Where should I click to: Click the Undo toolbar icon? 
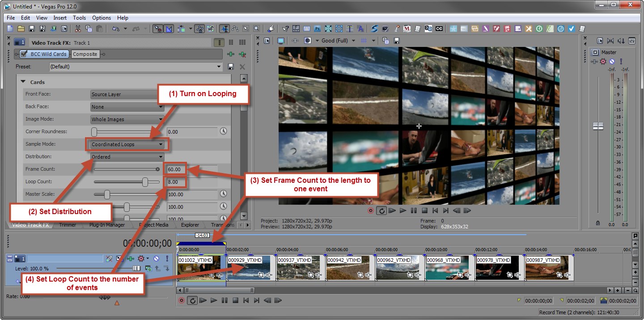coord(115,28)
